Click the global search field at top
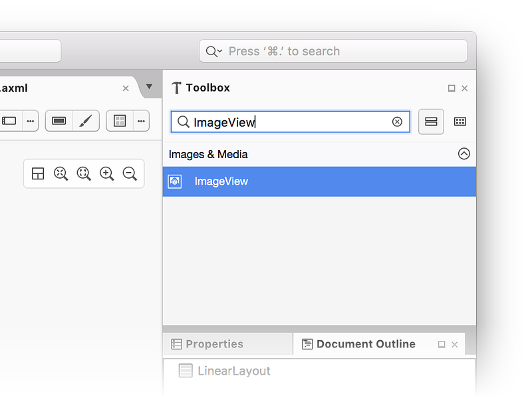The height and width of the screenshot is (398, 532). coord(332,50)
